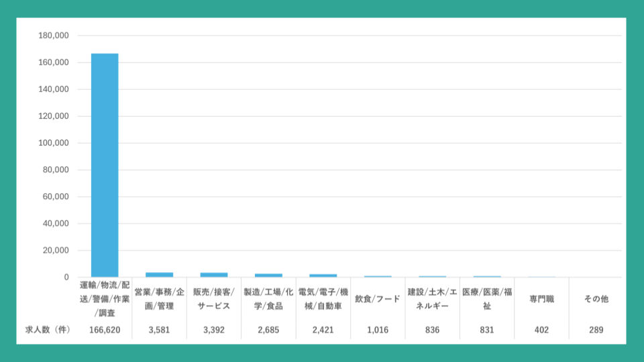Select the value 166,620
Screen dimensions: 644x362
[105, 330]
